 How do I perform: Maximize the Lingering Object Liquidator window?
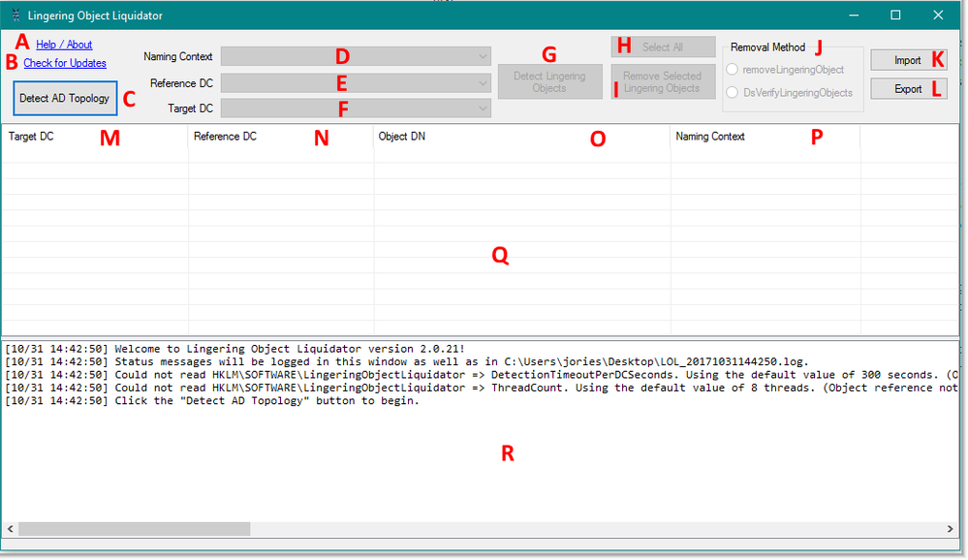pos(895,16)
